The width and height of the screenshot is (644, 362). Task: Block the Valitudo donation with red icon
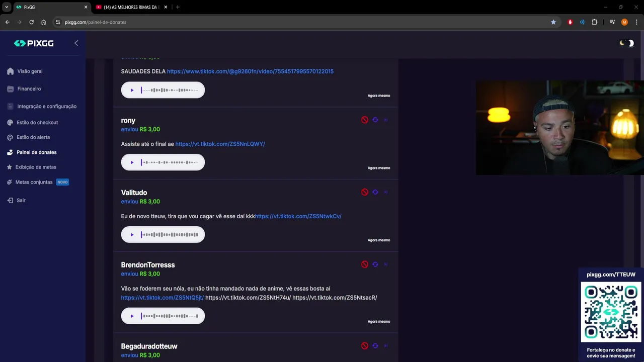365,192
